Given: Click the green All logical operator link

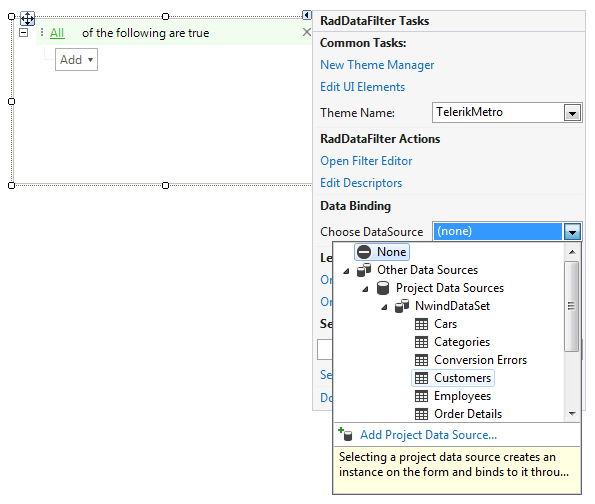Looking at the screenshot, I should pyautogui.click(x=57, y=33).
